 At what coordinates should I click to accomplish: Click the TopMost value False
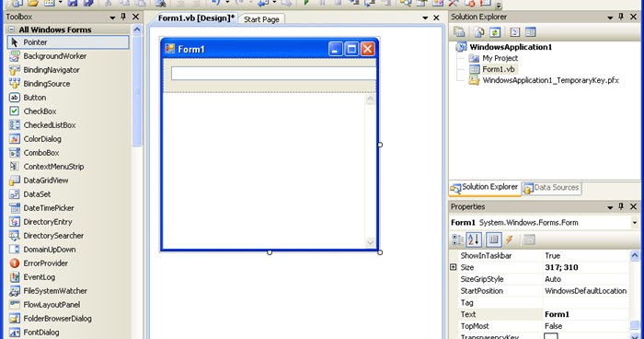coord(586,326)
